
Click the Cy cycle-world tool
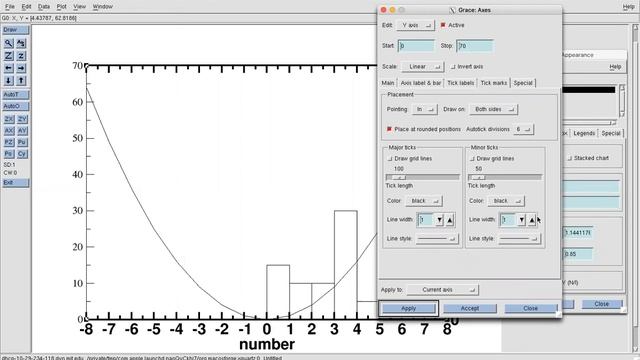pyautogui.click(x=22, y=154)
